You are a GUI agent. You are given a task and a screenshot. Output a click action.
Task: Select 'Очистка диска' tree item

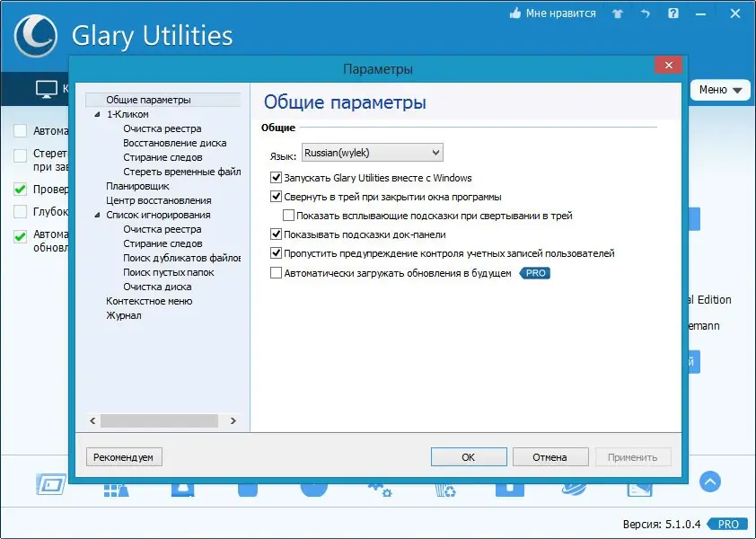(157, 287)
